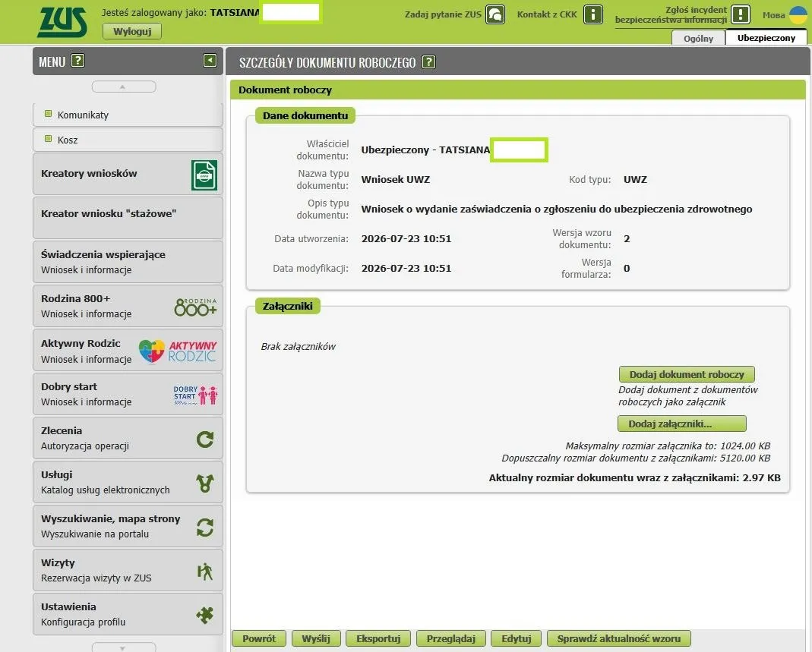Open Świadczenia wspierające menu entry
812x652 pixels.
[128, 262]
